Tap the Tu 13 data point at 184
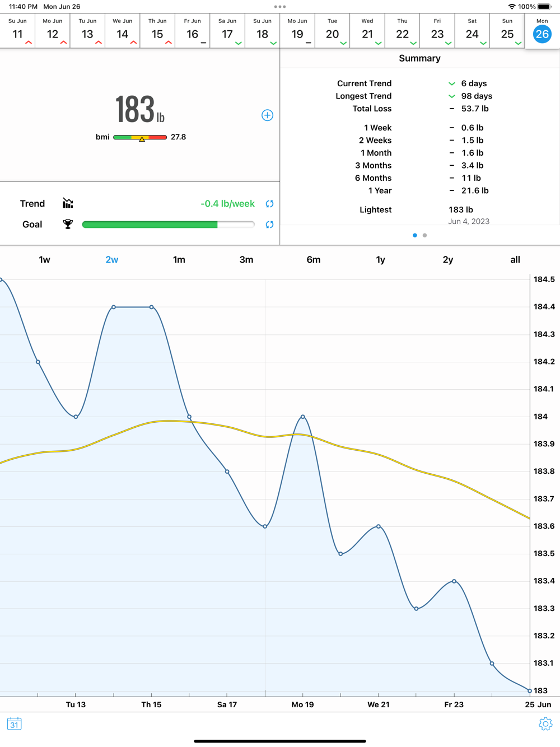 point(76,417)
